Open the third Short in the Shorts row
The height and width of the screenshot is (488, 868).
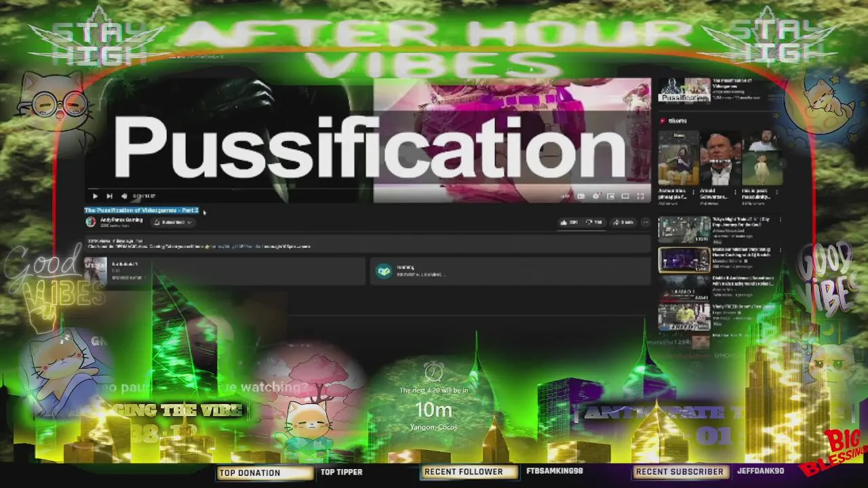click(762, 159)
